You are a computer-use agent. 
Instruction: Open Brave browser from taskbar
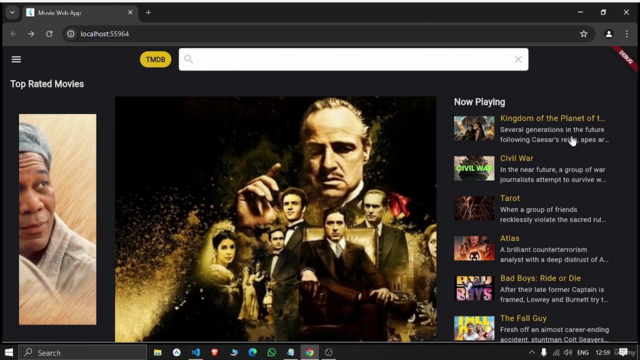(214, 352)
